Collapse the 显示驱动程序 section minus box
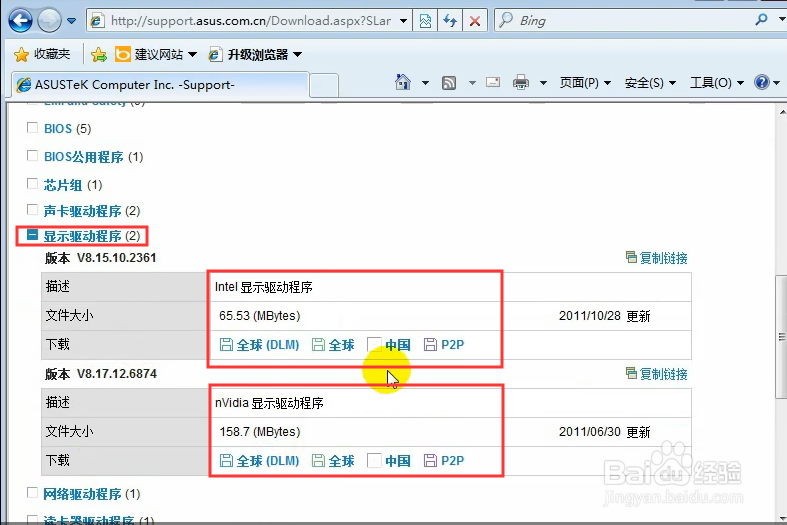 click(x=32, y=234)
